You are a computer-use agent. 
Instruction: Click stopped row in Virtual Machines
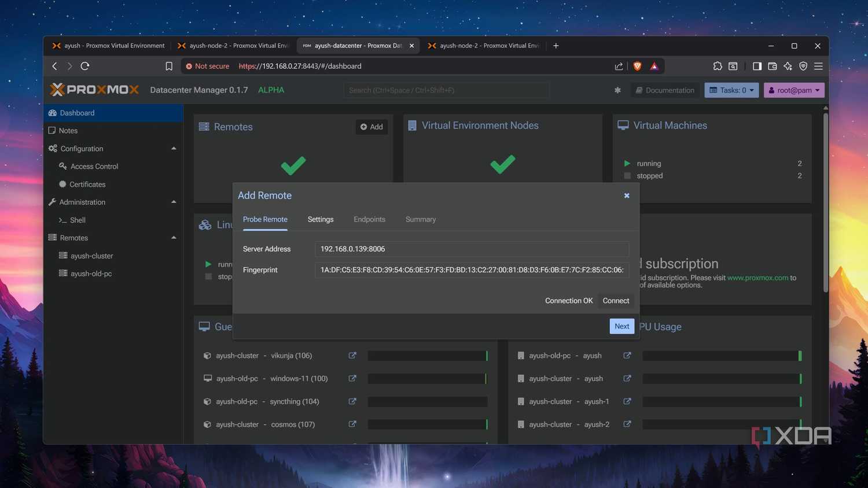click(x=713, y=176)
